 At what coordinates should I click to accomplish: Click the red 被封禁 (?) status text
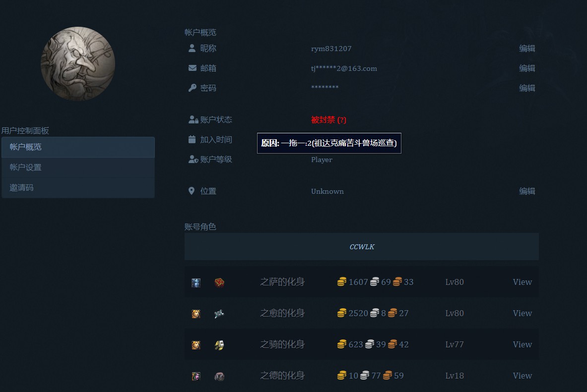click(x=328, y=120)
